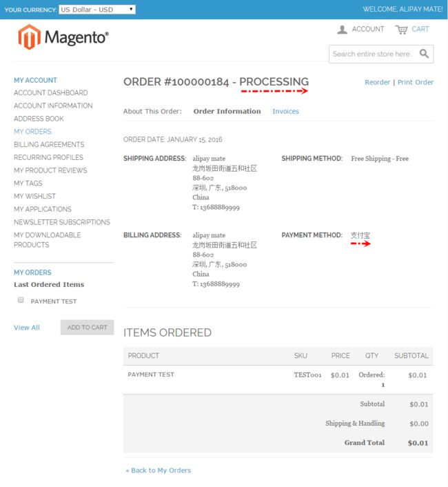Tick the PAYMENT TEST checkbox

21,299
